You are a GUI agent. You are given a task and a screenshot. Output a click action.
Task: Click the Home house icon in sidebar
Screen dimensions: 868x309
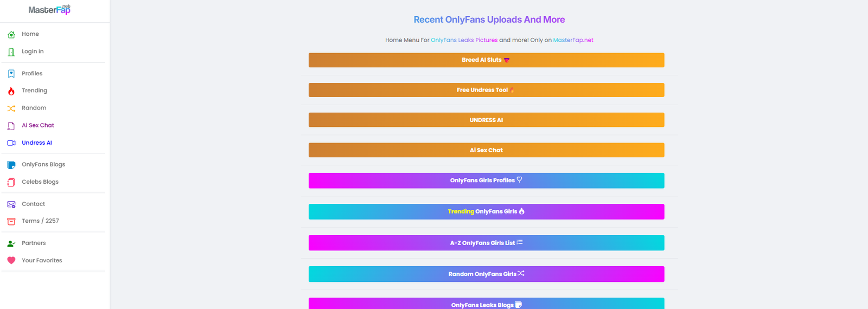pyautogui.click(x=11, y=35)
